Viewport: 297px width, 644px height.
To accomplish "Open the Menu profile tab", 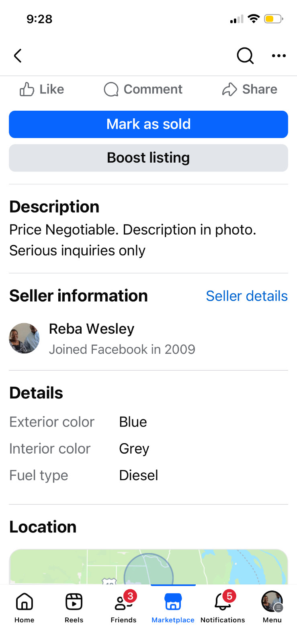I will (272, 608).
